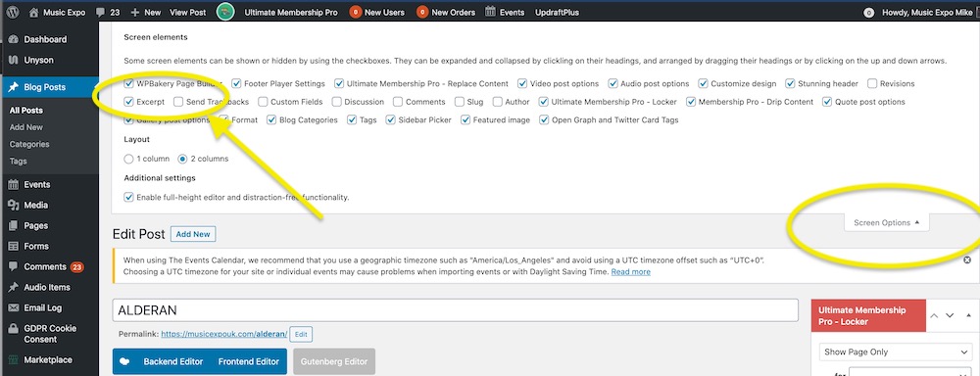980x376 pixels.
Task: Click the Dashboard gauge icon
Action: click(x=14, y=39)
